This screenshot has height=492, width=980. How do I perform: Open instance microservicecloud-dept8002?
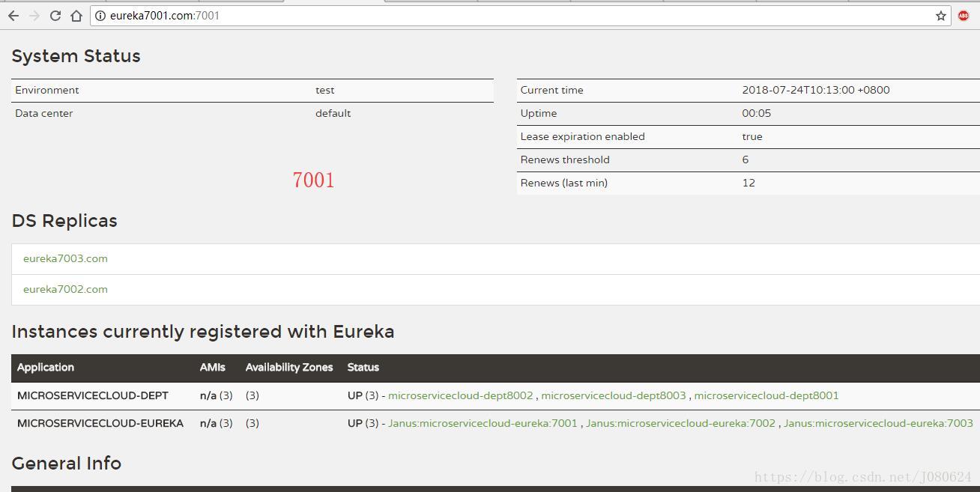click(x=461, y=395)
